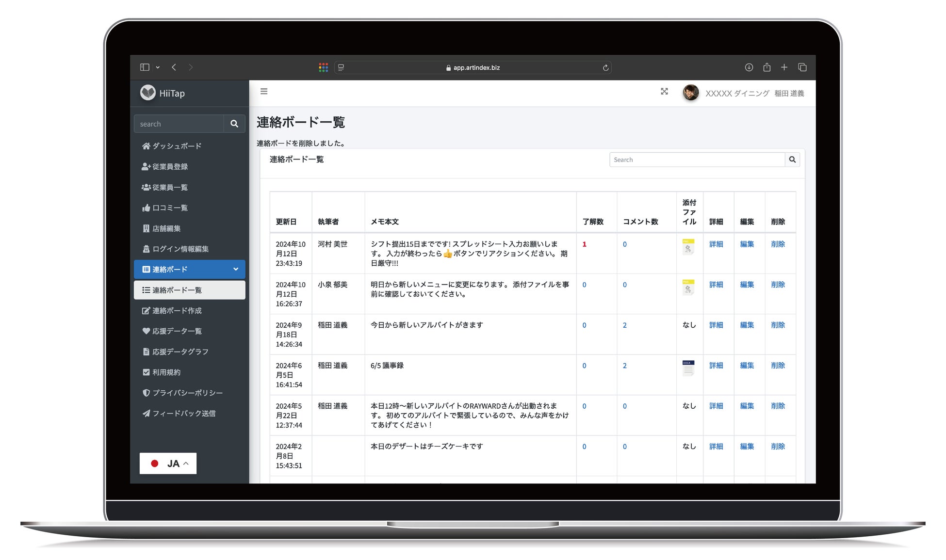
Task: Click 編集 link for the チーズケーキ post
Action: tap(747, 446)
